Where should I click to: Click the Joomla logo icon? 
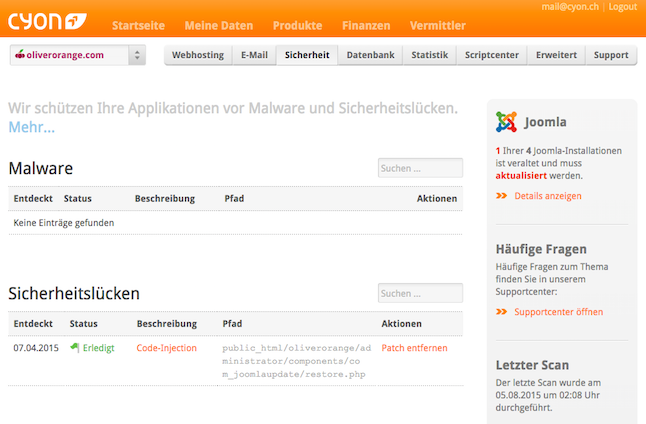506,122
